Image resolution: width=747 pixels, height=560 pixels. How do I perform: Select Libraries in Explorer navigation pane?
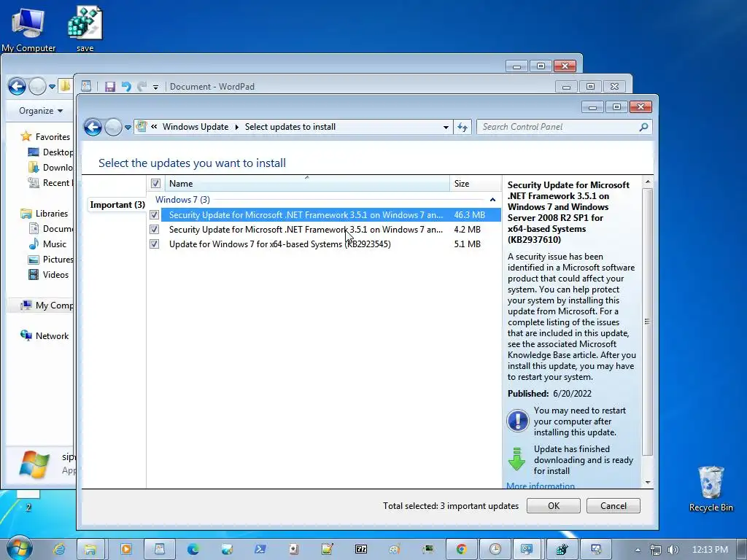(x=52, y=214)
